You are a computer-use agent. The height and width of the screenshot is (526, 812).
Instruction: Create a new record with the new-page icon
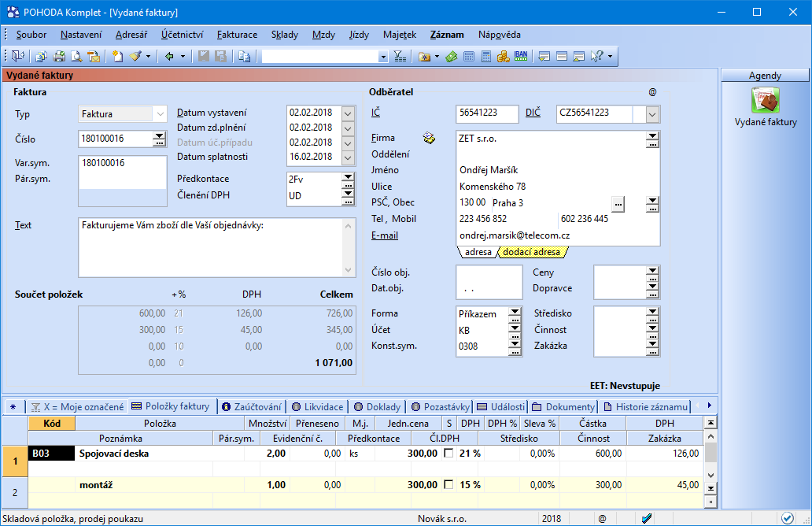[x=117, y=56]
